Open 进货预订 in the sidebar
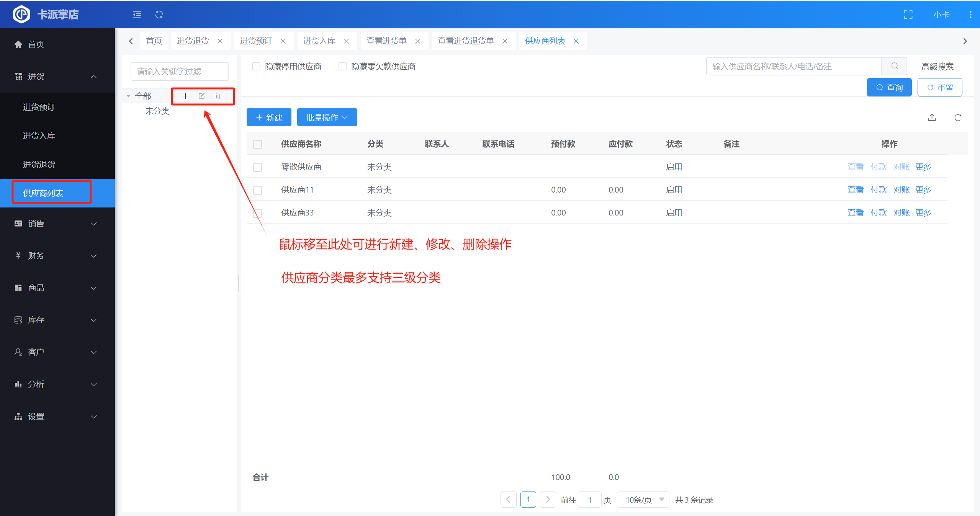The image size is (980, 516). (x=39, y=107)
